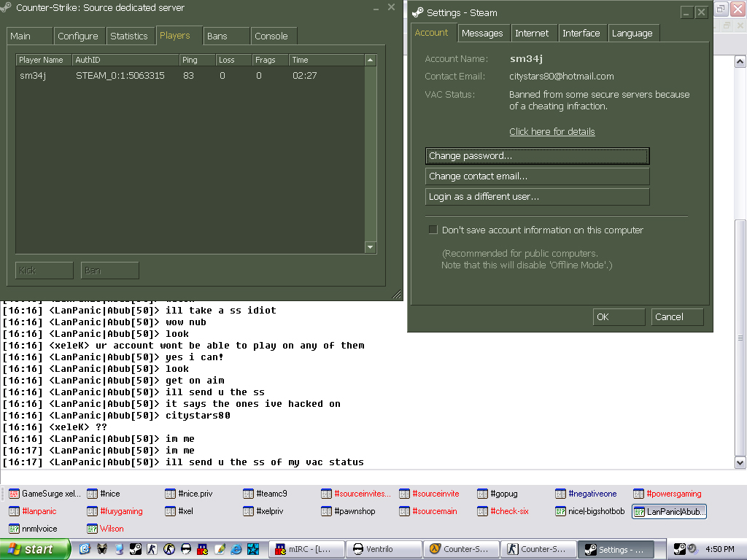Image resolution: width=747 pixels, height=560 pixels.
Task: Open the nnm|voice query window
Action: 33,529
